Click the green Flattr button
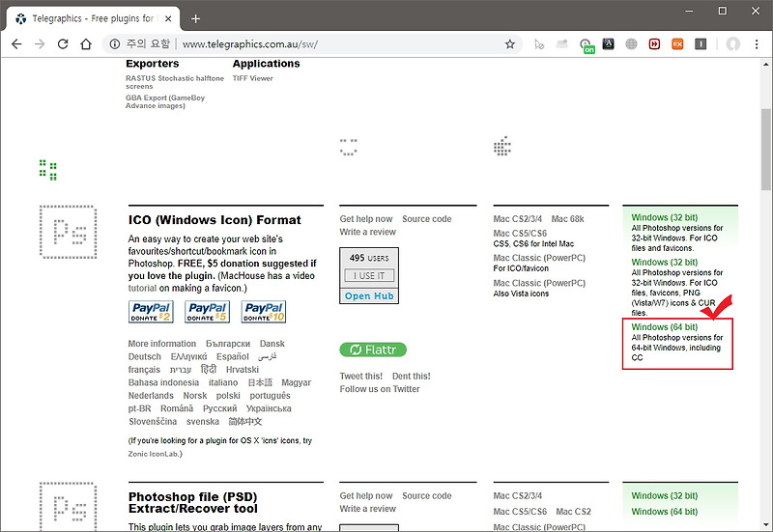This screenshot has height=532, width=773. [373, 350]
